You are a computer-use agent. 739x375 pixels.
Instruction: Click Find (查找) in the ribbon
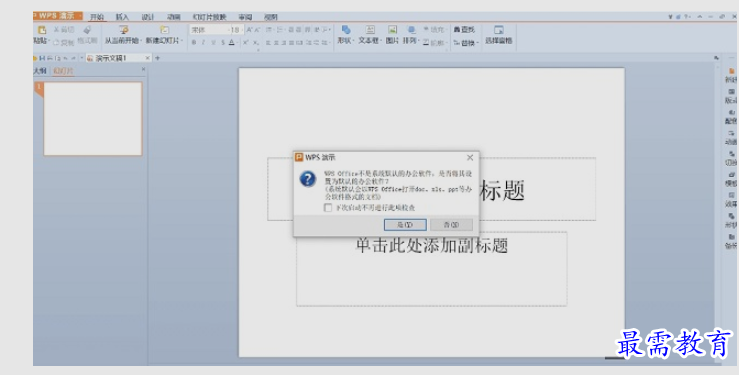[464, 30]
